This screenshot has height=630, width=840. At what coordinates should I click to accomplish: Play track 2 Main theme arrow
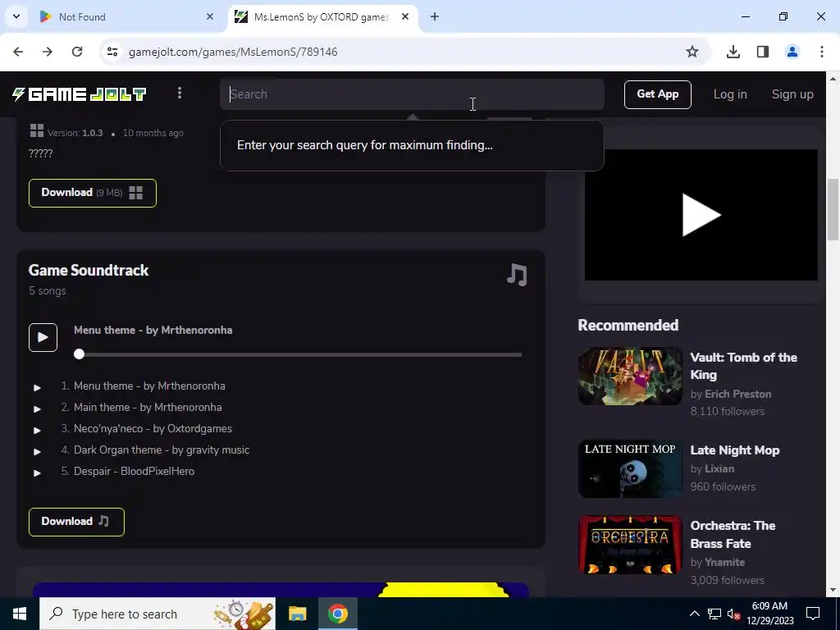[x=37, y=409]
